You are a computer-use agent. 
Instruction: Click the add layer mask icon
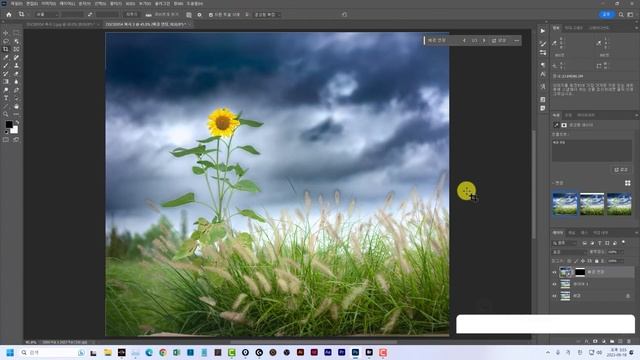[x=595, y=341]
